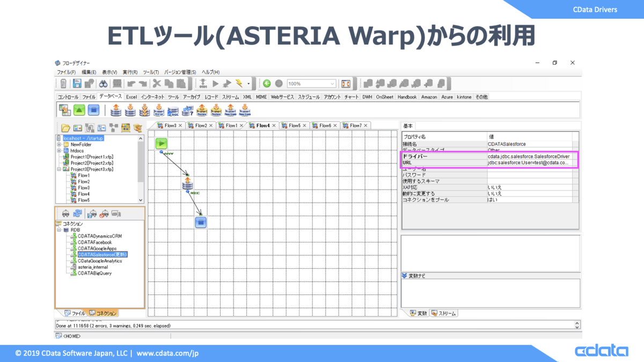Select the first Notes component palette icon
This screenshot has height=362, width=644.
(x=202, y=110)
